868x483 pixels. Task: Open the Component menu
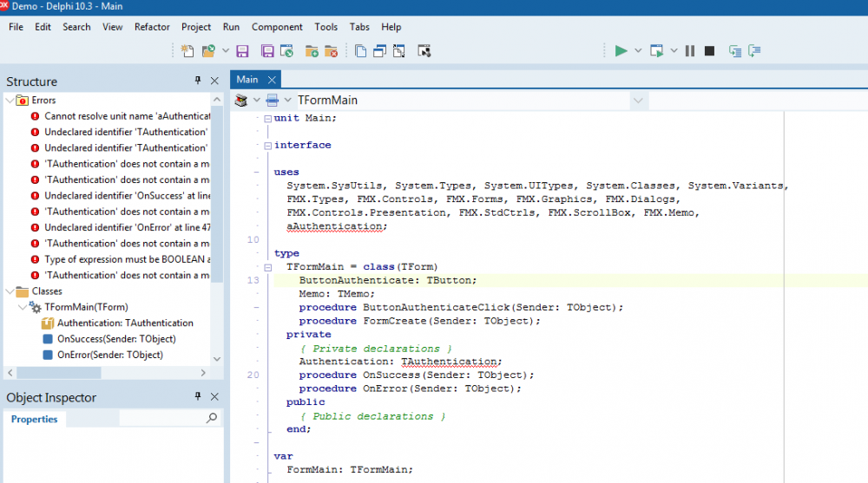tap(277, 27)
